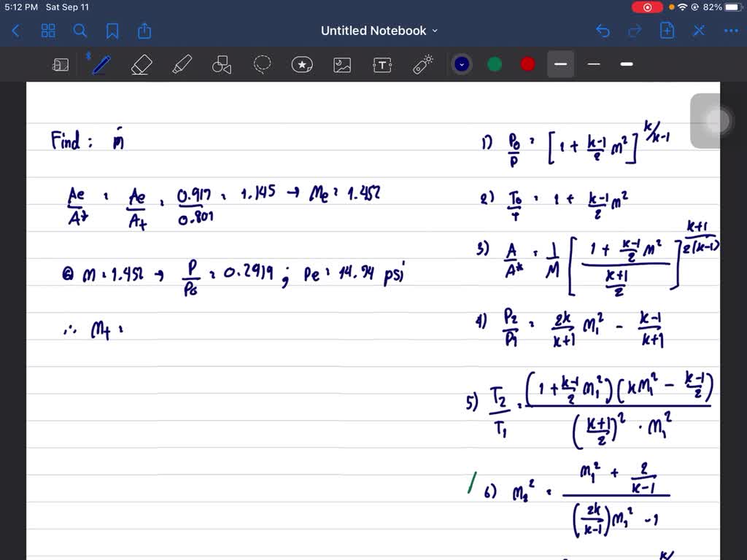Image resolution: width=747 pixels, height=560 pixels.
Task: Activate the laser pointer tool
Action: (422, 64)
